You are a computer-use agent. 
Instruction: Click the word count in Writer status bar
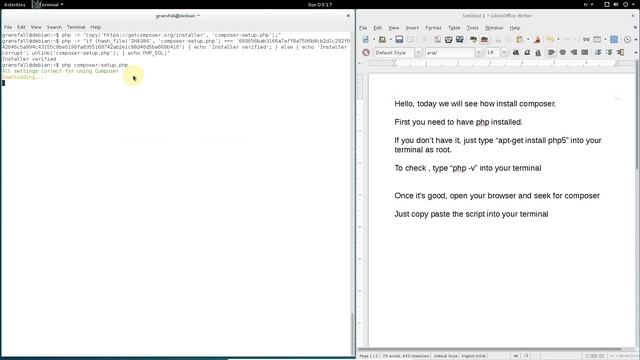click(405, 356)
